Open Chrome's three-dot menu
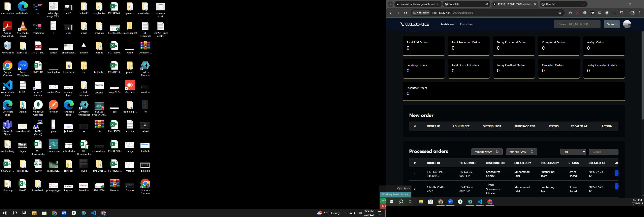The width and height of the screenshot is (644, 217). pyautogui.click(x=640, y=13)
